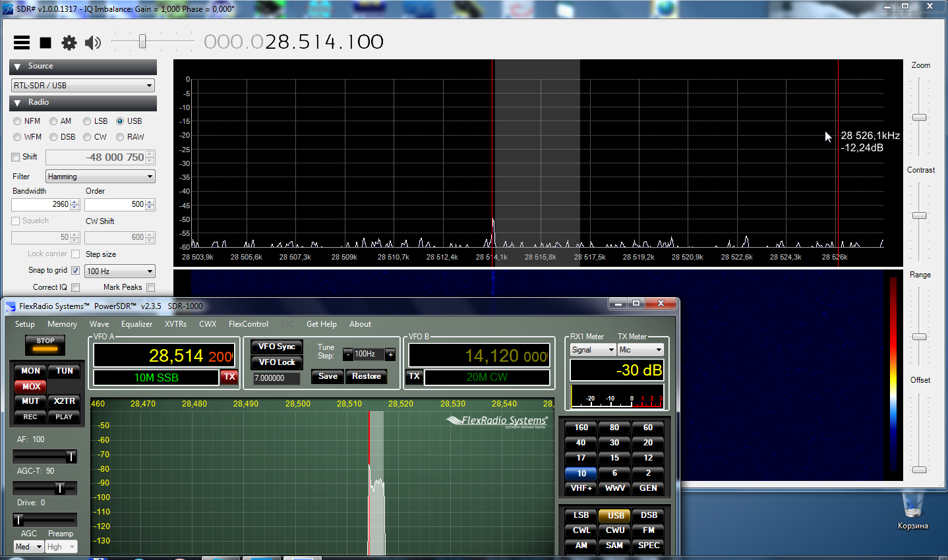This screenshot has width=948, height=560.
Task: Select the 10 meter band button
Action: point(581,473)
